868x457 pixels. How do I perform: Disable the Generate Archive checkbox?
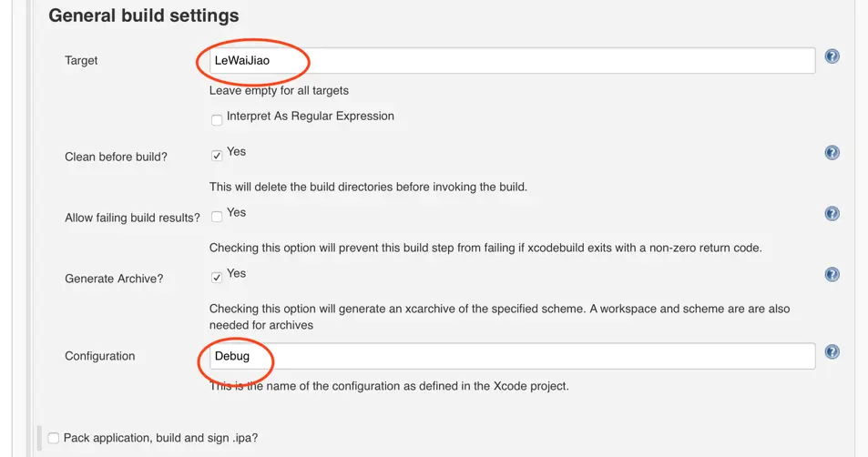pos(217,278)
